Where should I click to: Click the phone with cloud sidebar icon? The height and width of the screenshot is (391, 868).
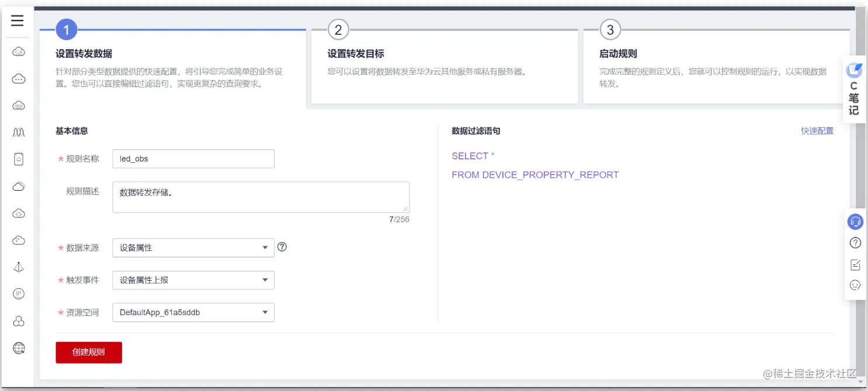19,159
